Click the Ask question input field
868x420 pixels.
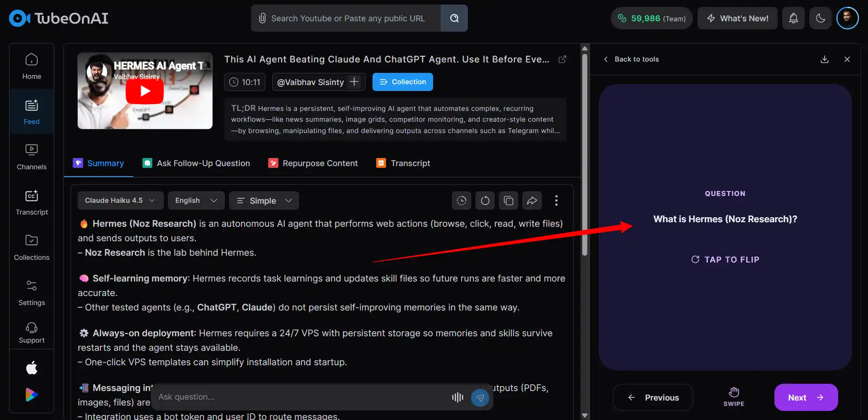click(298, 397)
